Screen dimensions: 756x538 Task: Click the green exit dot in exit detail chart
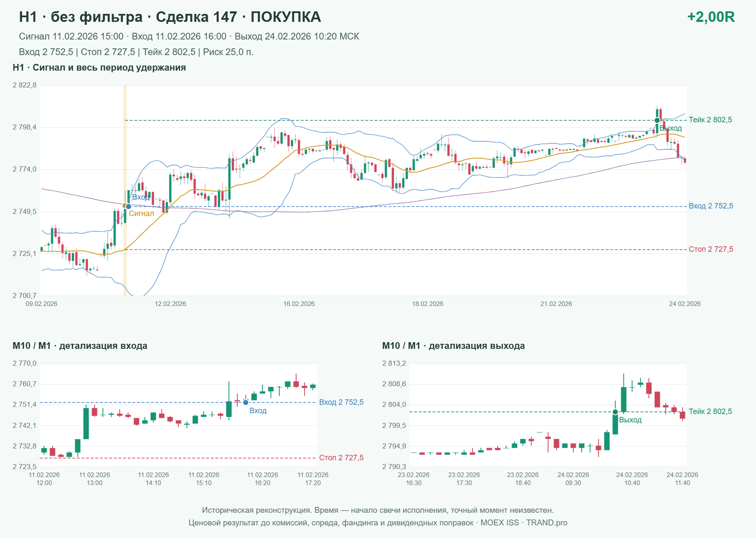pyautogui.click(x=615, y=412)
